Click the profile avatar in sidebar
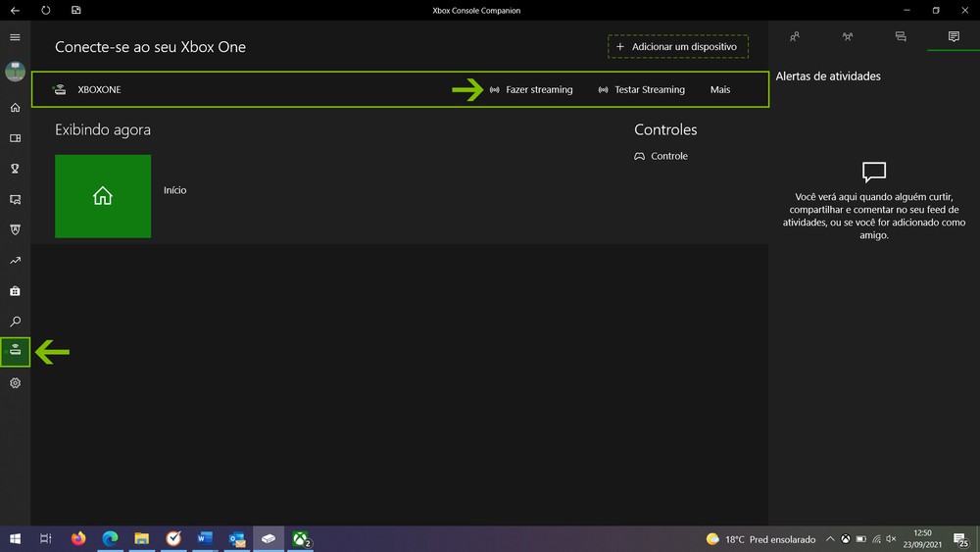This screenshot has width=980, height=552. 15,72
